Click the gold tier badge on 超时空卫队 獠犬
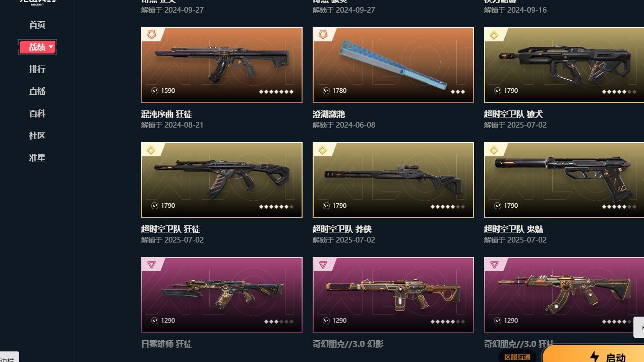Screen dimensions: 644x362 pyautogui.click(x=494, y=35)
